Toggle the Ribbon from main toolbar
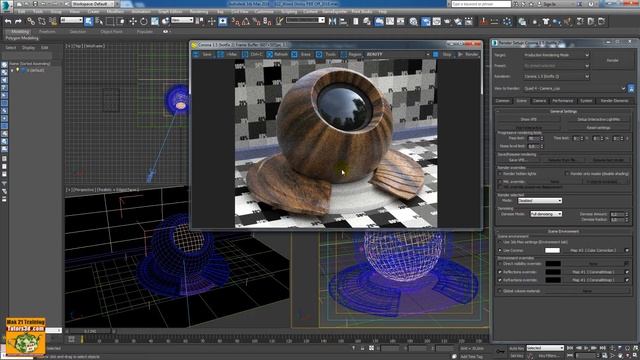The width and height of the screenshot is (640, 360). pos(379,21)
